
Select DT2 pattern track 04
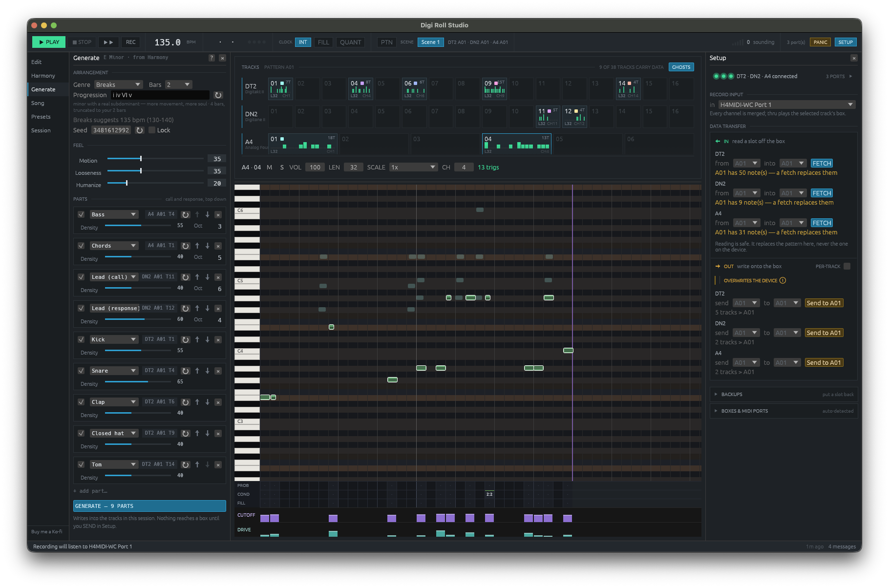[x=361, y=89]
